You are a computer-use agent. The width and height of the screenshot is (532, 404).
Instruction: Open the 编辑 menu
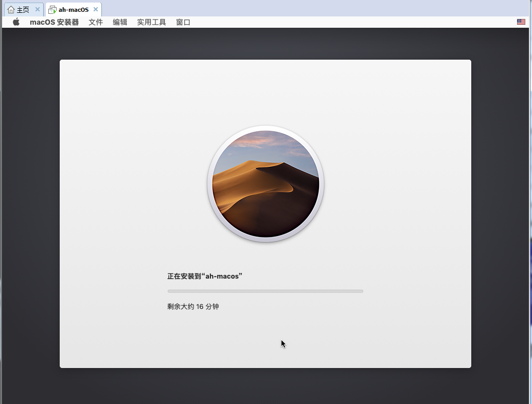pyautogui.click(x=120, y=22)
